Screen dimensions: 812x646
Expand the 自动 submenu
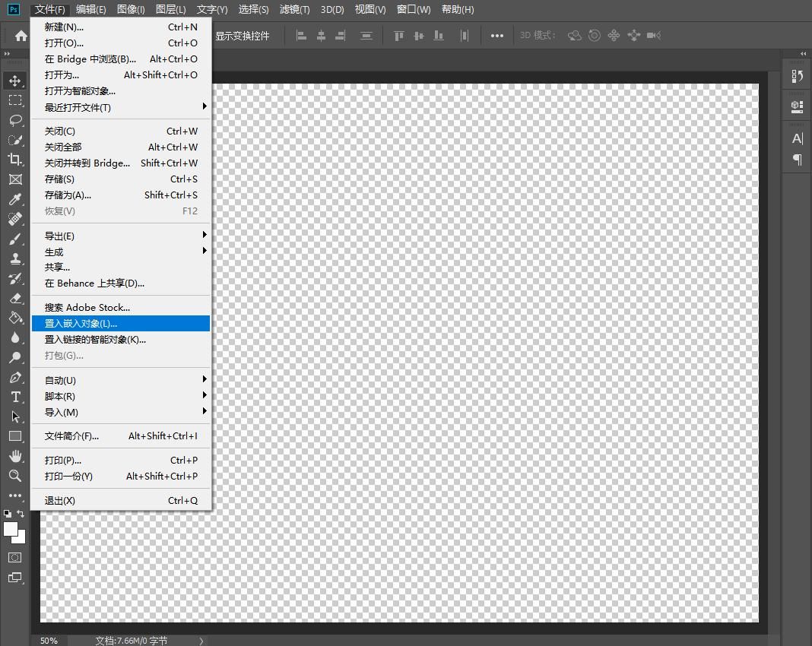coord(121,381)
